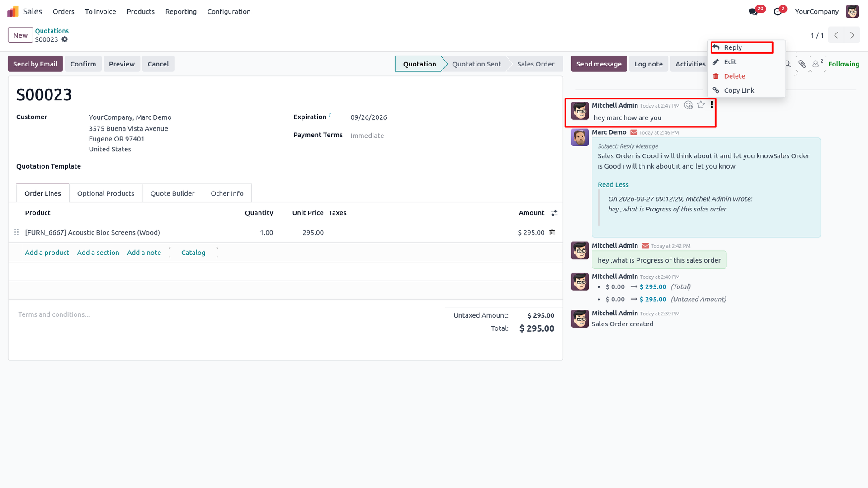The height and width of the screenshot is (488, 868).
Task: Go to next record arrow
Action: [852, 35]
